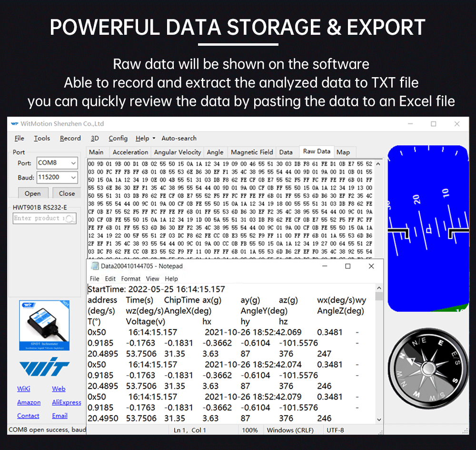Image resolution: width=476 pixels, height=450 pixels.
Task: Open the AliExpress link
Action: click(x=67, y=402)
